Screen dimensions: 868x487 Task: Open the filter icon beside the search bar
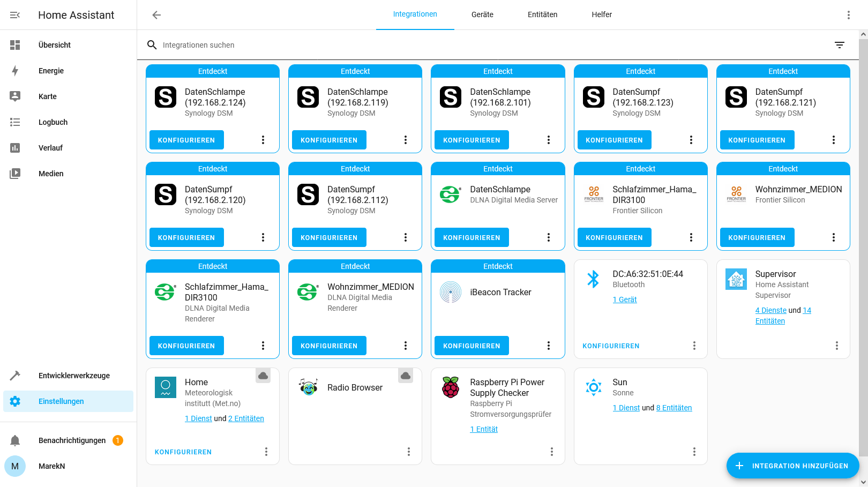pos(839,45)
